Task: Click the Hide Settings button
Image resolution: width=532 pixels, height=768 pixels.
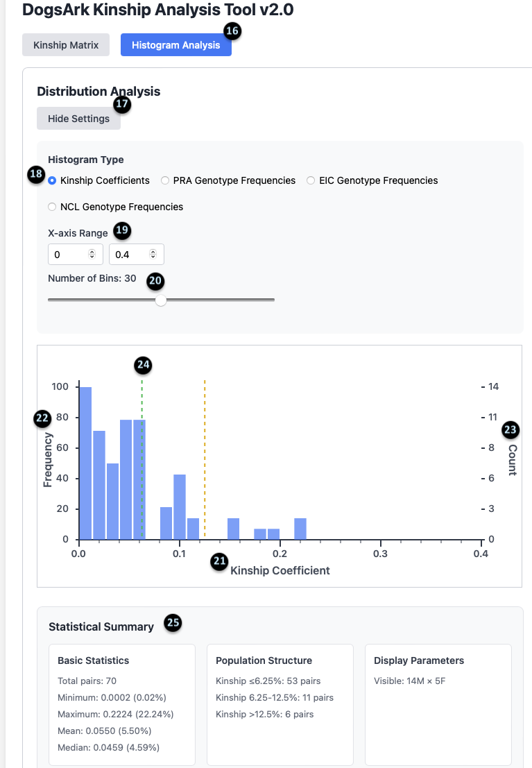Action: pos(78,118)
